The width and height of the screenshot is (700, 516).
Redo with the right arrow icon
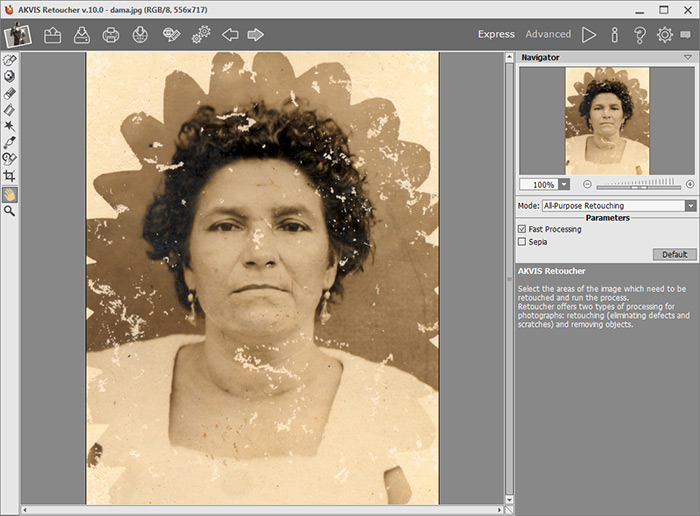click(x=255, y=35)
